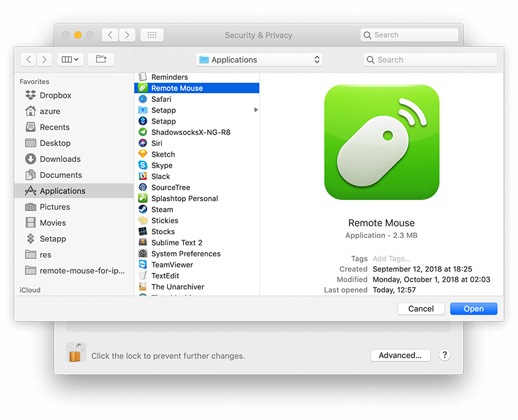Open the Applications location dropdown
Screen dimensions: 518x420
(x=259, y=59)
